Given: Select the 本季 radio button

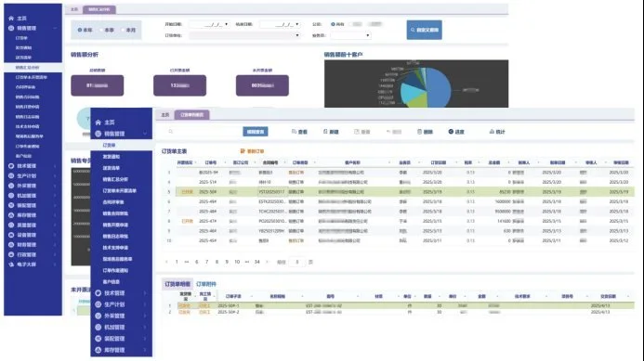Looking at the screenshot, I should 102,30.
